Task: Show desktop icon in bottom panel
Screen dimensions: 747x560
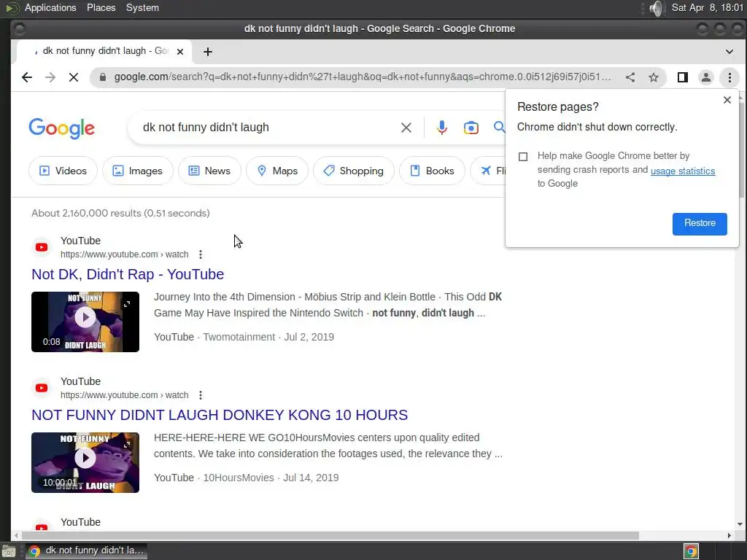Action: pos(9,551)
